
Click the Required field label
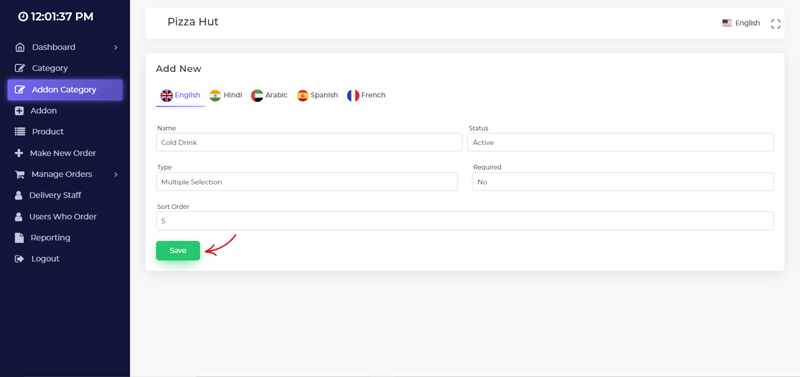pyautogui.click(x=487, y=167)
